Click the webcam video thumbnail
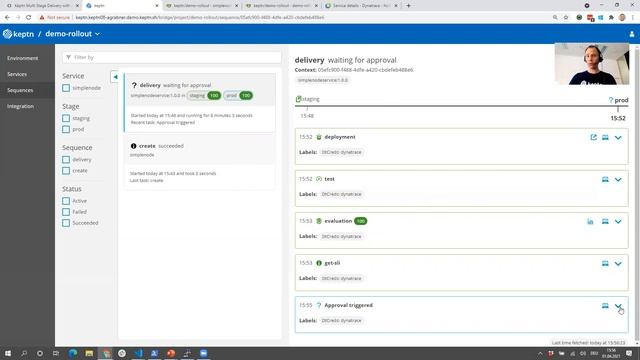The width and height of the screenshot is (640, 360). click(x=591, y=64)
